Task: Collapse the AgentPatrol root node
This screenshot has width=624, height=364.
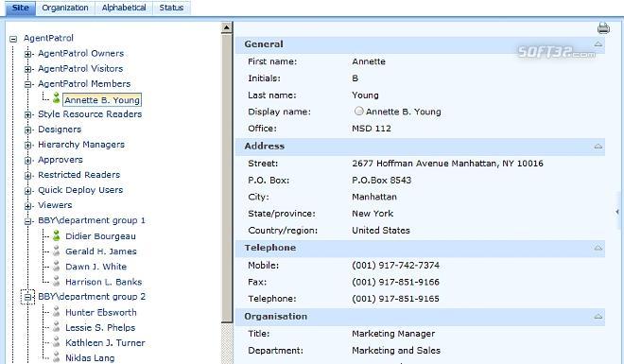Action: [13, 39]
